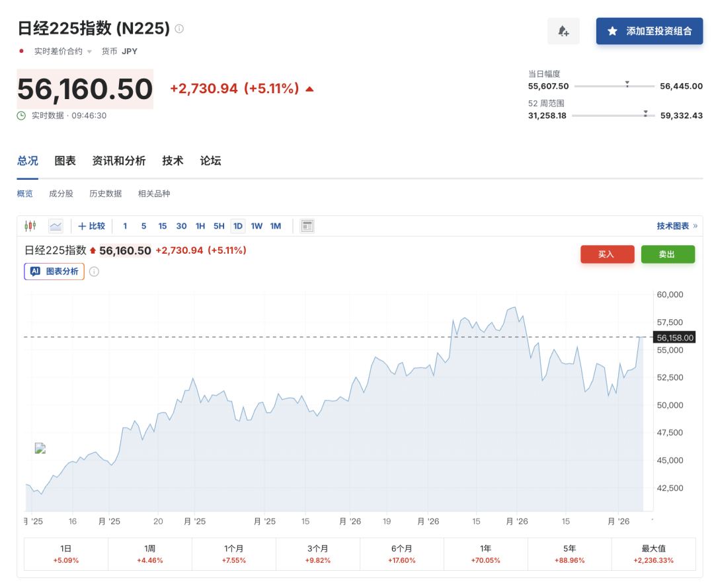The height and width of the screenshot is (588, 714).
Task: Select the 1D chart interval
Action: click(238, 226)
